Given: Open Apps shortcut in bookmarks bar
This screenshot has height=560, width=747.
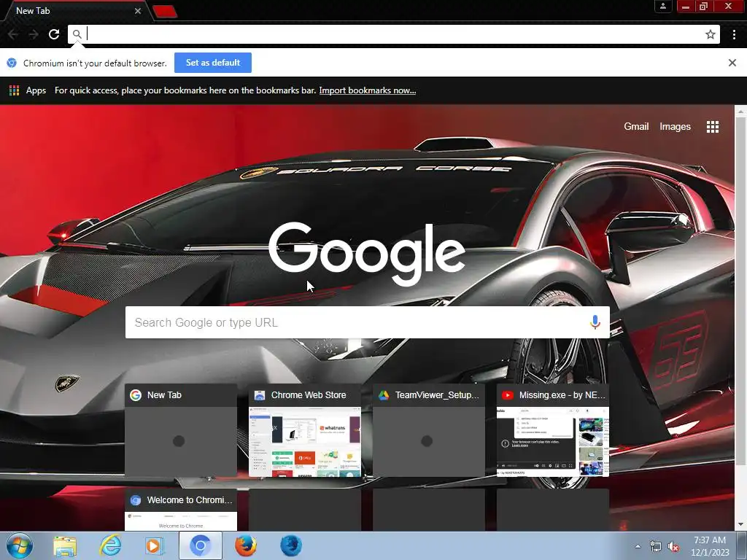Looking at the screenshot, I should click(x=28, y=90).
